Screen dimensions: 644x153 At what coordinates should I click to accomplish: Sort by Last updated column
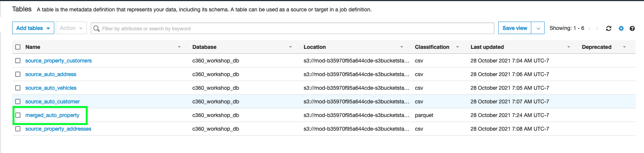(487, 47)
